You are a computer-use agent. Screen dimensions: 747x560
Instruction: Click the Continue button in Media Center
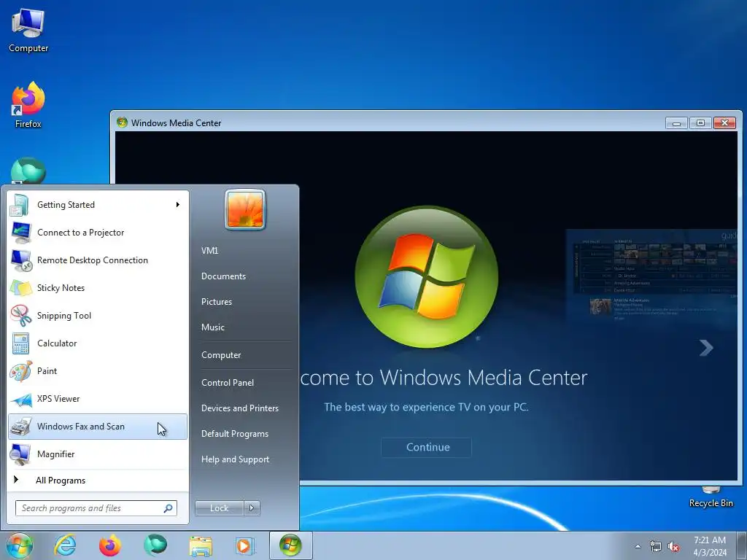427,447
